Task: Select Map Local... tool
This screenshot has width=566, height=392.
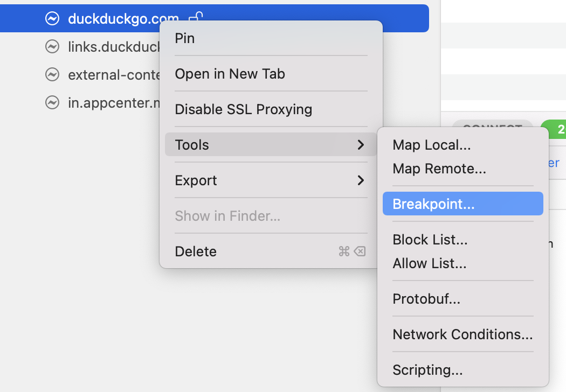Action: pos(463,145)
